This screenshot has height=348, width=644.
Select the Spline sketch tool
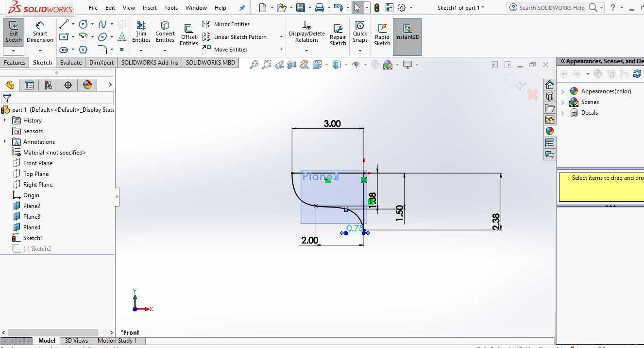click(x=102, y=24)
